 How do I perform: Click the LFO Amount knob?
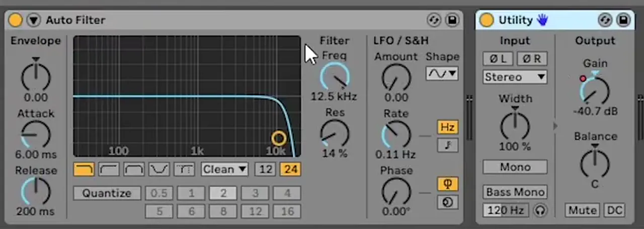[396, 78]
